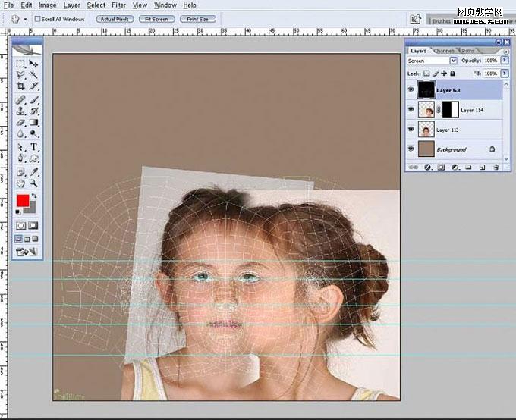
Task: Click the Actual Pixels button
Action: pyautogui.click(x=115, y=19)
